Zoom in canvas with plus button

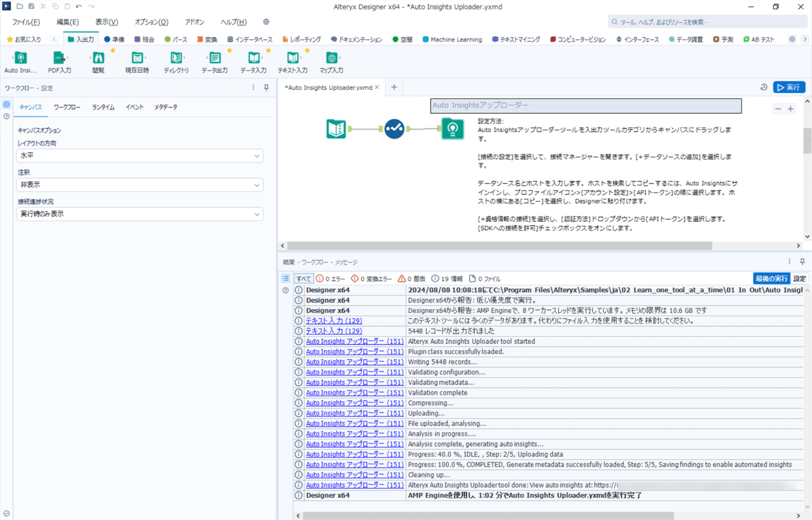click(x=790, y=109)
